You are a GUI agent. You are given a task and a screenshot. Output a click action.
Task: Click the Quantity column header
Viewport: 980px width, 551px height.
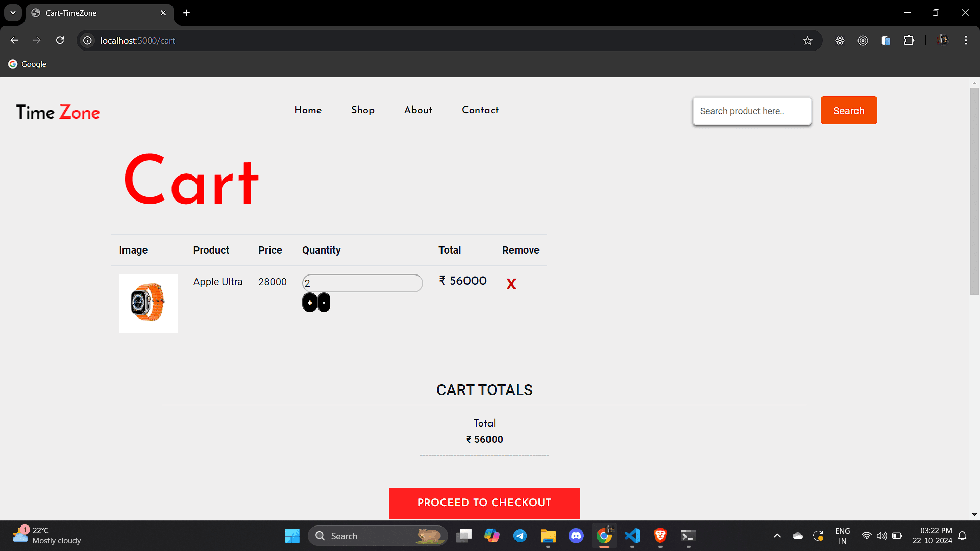coord(321,250)
